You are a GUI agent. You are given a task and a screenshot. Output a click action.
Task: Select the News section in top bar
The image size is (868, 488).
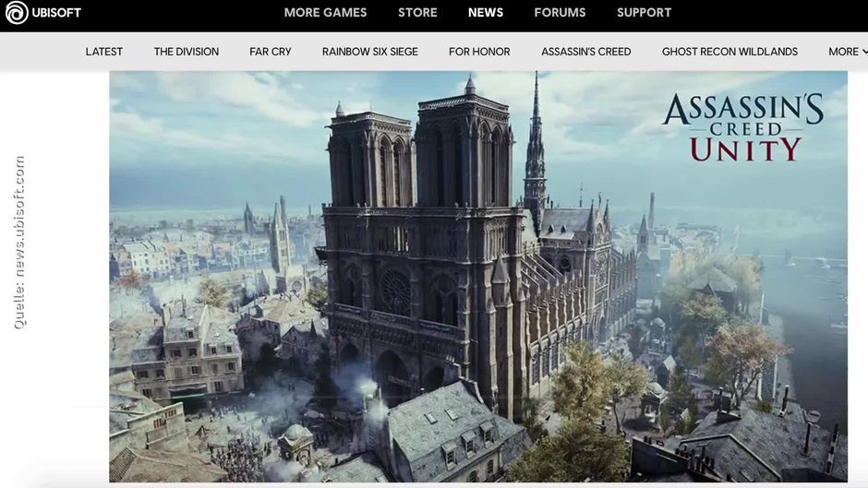pyautogui.click(x=486, y=13)
